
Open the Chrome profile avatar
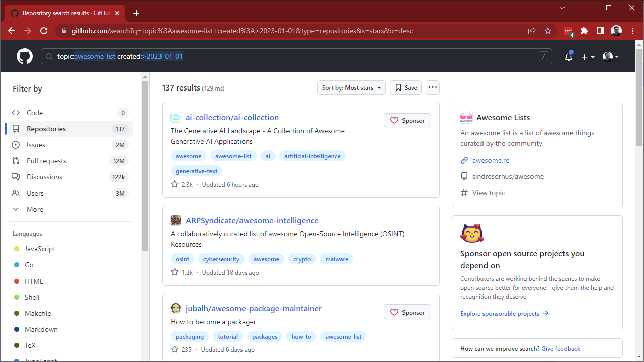coord(616,31)
